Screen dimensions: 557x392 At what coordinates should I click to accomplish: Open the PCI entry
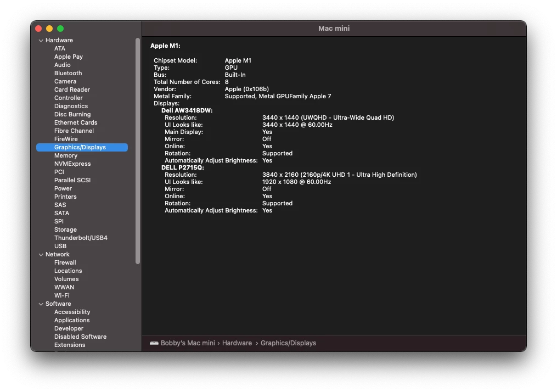click(59, 172)
